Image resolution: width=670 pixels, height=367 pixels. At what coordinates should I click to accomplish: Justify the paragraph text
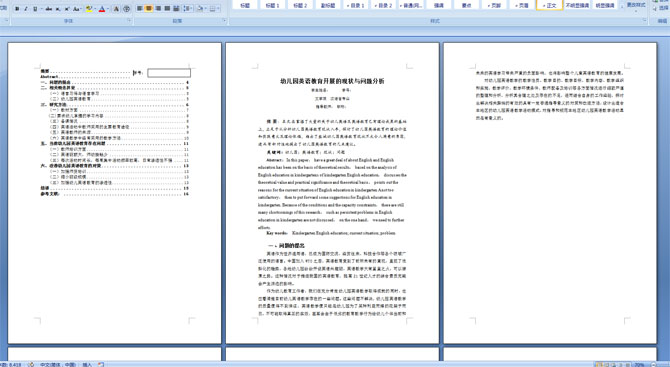pos(167,9)
